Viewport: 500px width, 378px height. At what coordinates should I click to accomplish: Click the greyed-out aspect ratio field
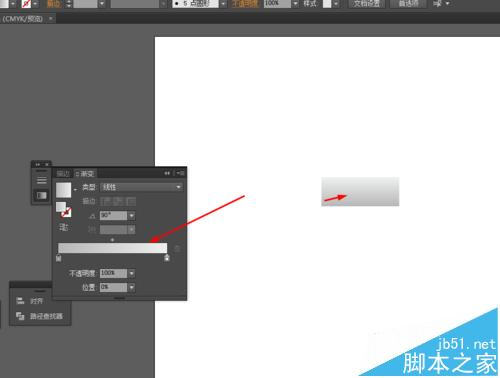(114, 229)
